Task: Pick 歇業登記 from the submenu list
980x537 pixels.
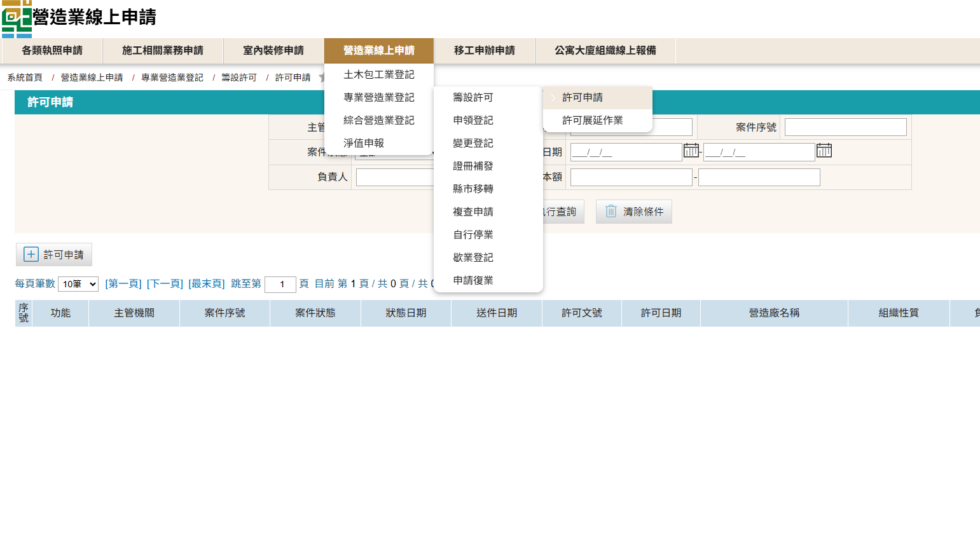Action: [473, 257]
